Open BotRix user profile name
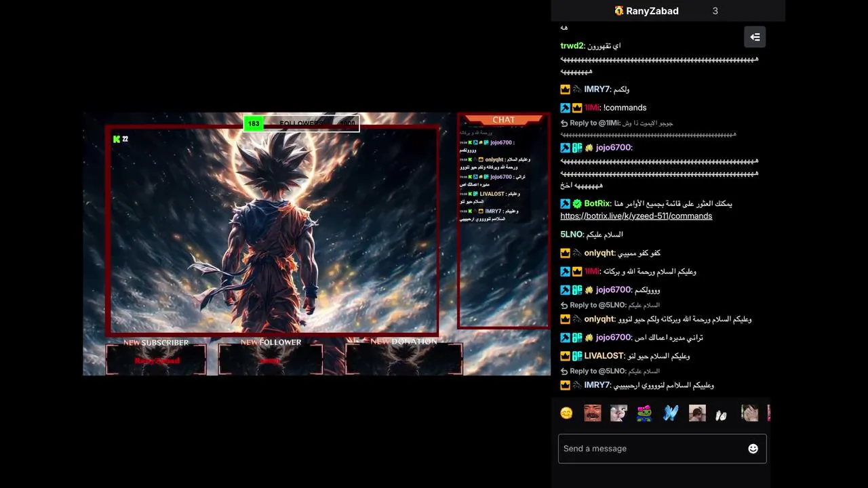 pyautogui.click(x=597, y=203)
